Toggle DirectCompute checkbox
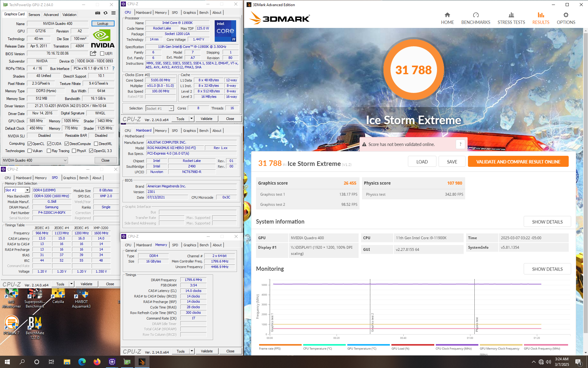This screenshot has height=368, width=588. pos(66,144)
